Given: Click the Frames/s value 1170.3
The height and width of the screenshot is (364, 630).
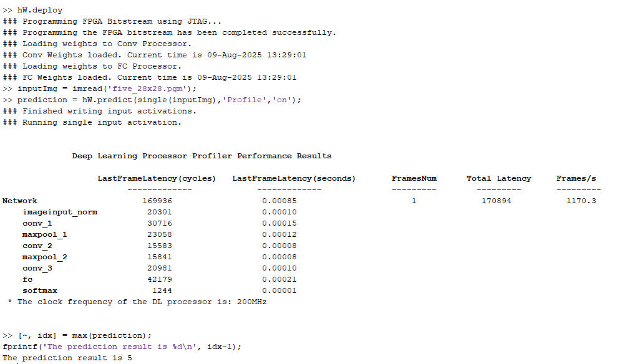Looking at the screenshot, I should [x=581, y=201].
